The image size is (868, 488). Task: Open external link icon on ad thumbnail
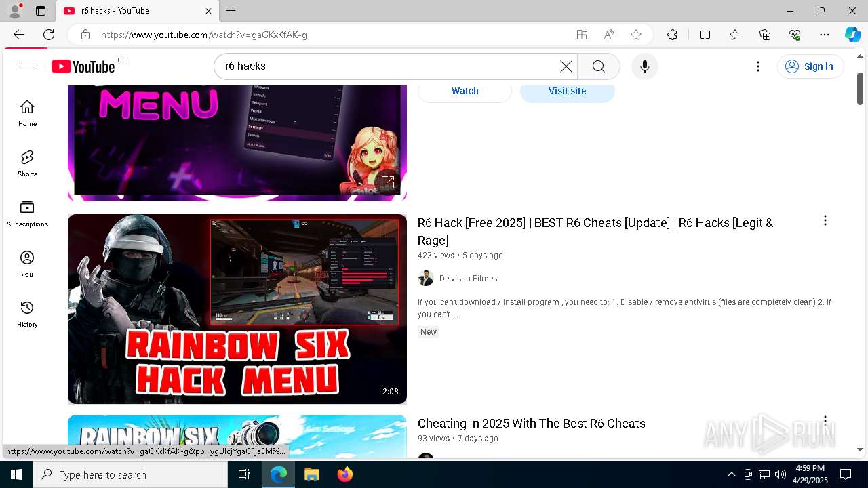(388, 182)
